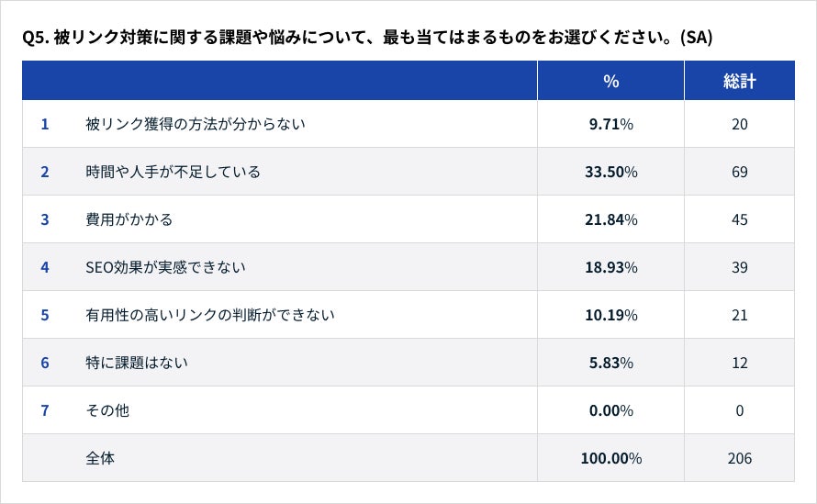817x504 pixels.
Task: Click row label 被リンク獲得の方法が分からない
Action: [195, 124]
